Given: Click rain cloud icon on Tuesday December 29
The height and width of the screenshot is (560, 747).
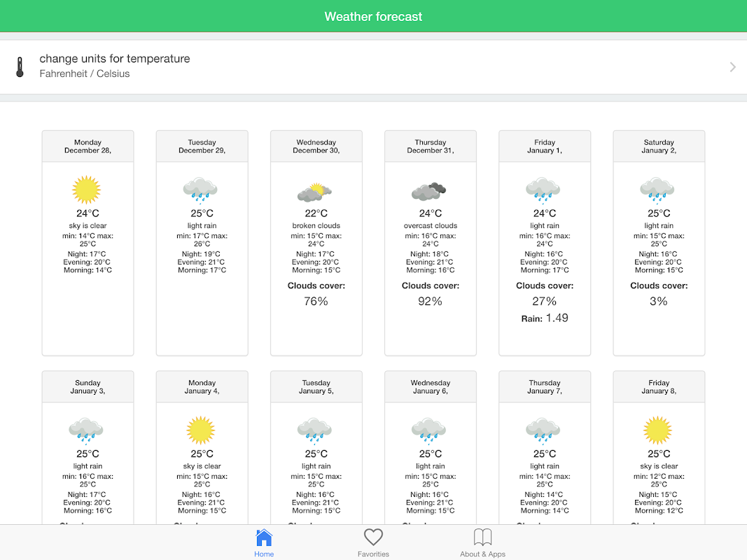Looking at the screenshot, I should pyautogui.click(x=200, y=190).
